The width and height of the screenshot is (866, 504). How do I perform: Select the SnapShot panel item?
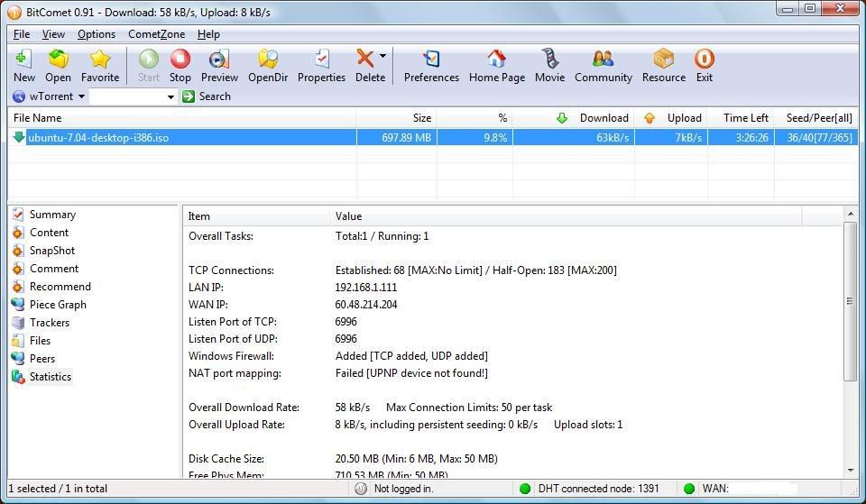[43, 251]
